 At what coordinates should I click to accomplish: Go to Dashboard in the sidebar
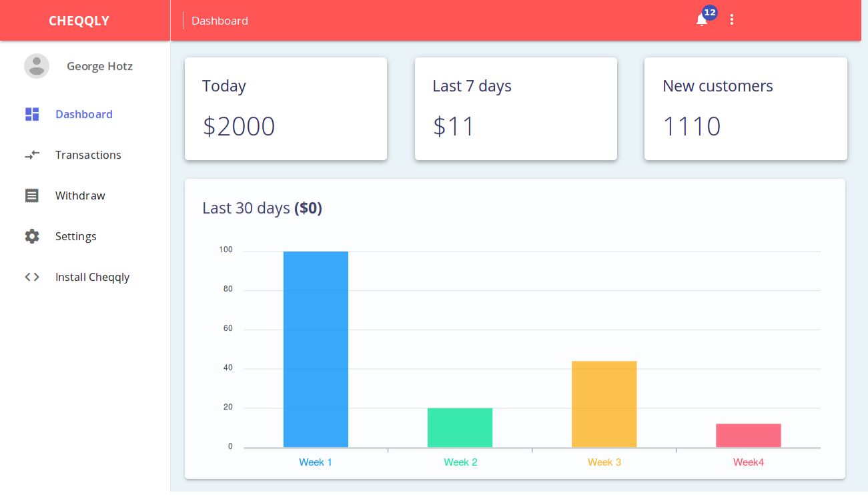[x=85, y=114]
